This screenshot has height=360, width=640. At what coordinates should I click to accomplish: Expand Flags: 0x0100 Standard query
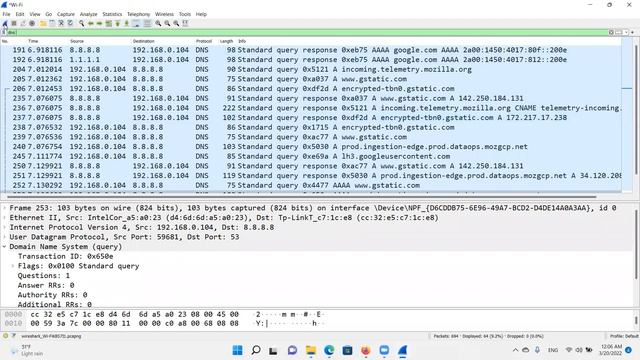(x=13, y=266)
